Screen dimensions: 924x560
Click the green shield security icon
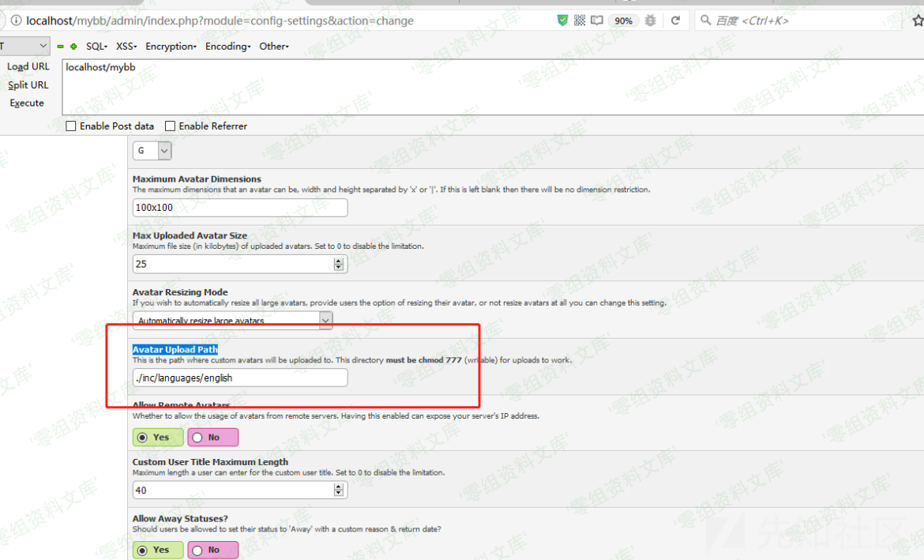562,21
